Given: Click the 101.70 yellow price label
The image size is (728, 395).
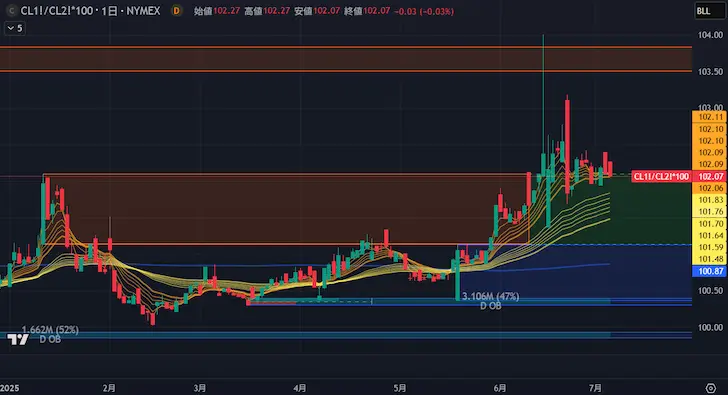Looking at the screenshot, I should tap(710, 224).
